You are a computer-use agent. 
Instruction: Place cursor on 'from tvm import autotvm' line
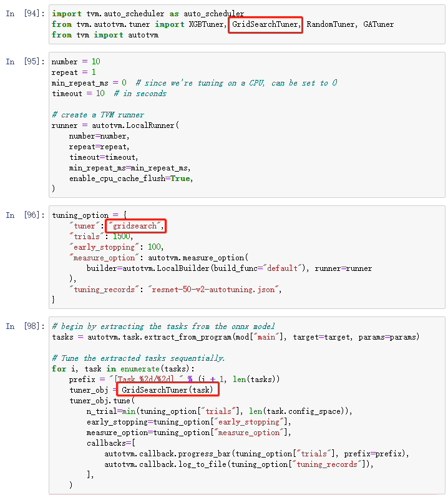click(105, 35)
